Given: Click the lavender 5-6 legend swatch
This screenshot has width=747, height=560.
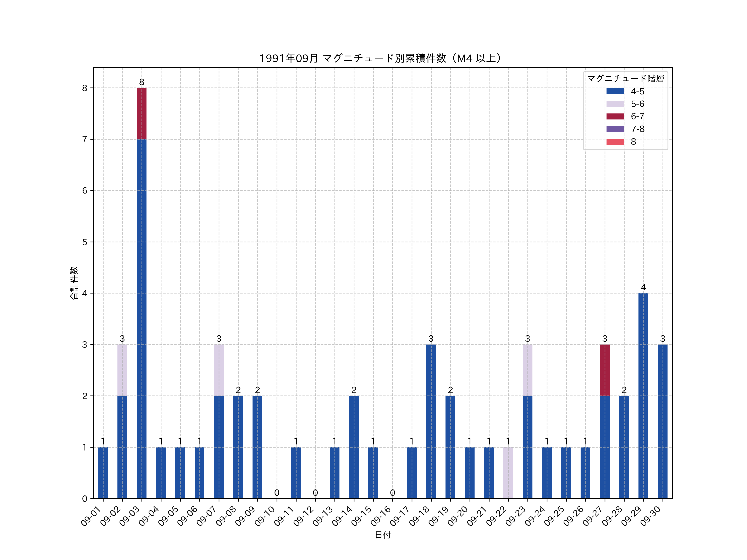Looking at the screenshot, I should (x=615, y=104).
